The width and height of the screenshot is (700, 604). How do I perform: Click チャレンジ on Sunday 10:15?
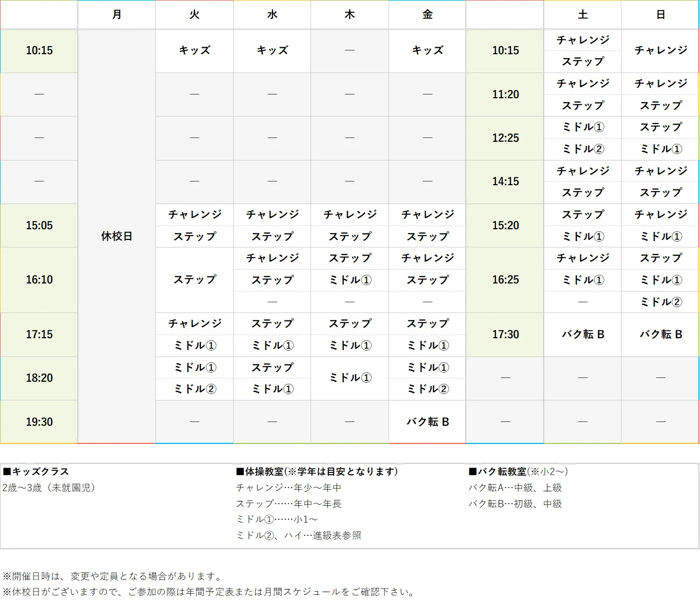pyautogui.click(x=659, y=50)
